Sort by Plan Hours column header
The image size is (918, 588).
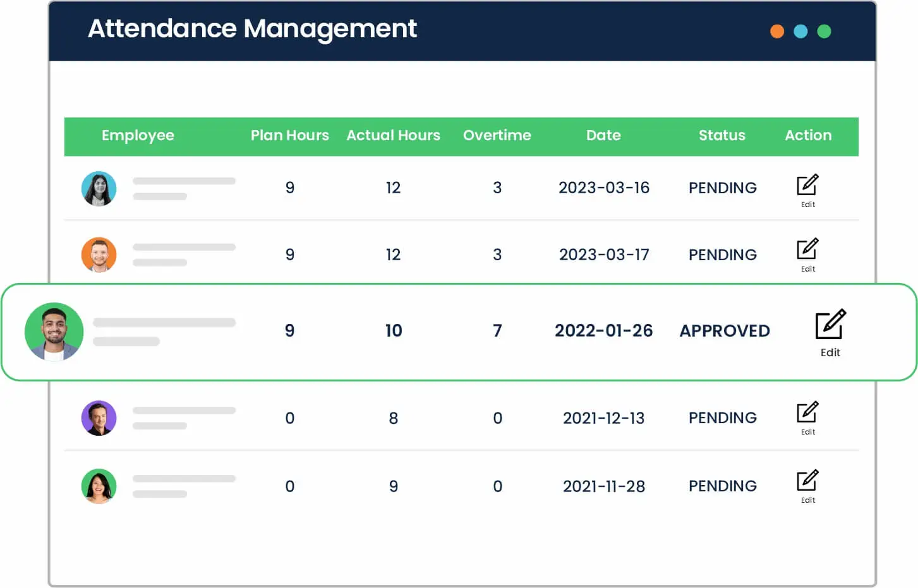(289, 135)
